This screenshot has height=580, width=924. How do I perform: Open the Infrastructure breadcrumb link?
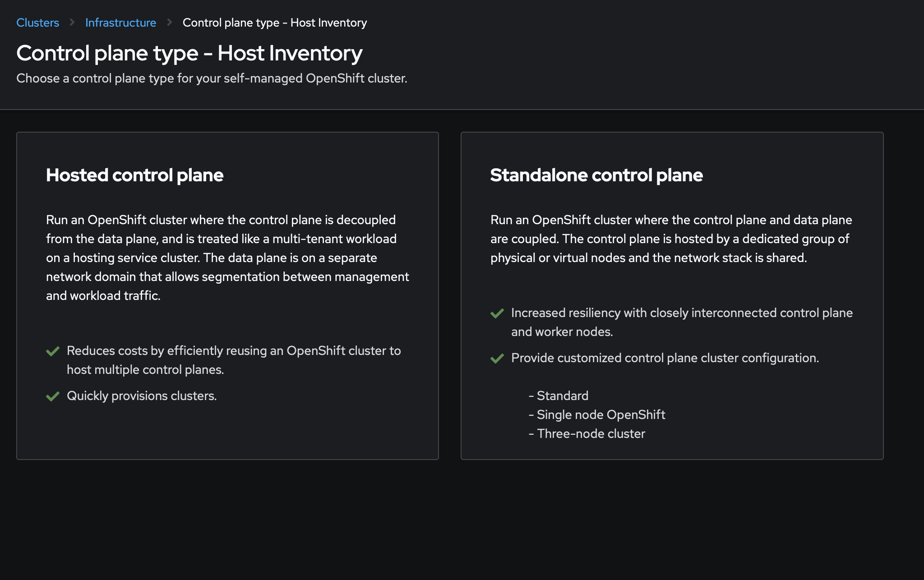120,23
